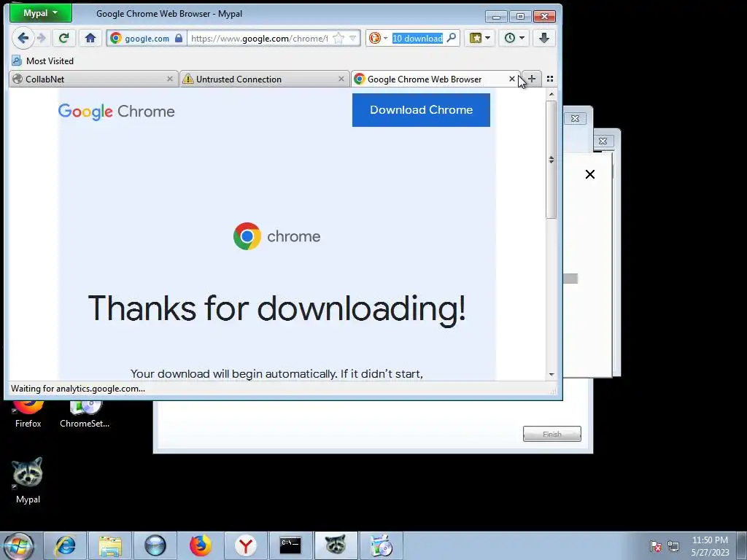Viewport: 747px width, 560px height.
Task: Open the Windows Start menu
Action: click(x=18, y=545)
